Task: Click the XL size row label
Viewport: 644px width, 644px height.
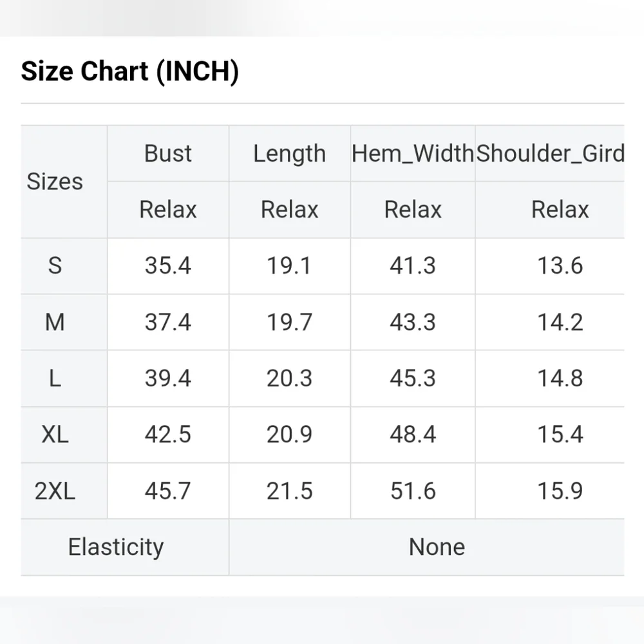Action: [x=55, y=435]
